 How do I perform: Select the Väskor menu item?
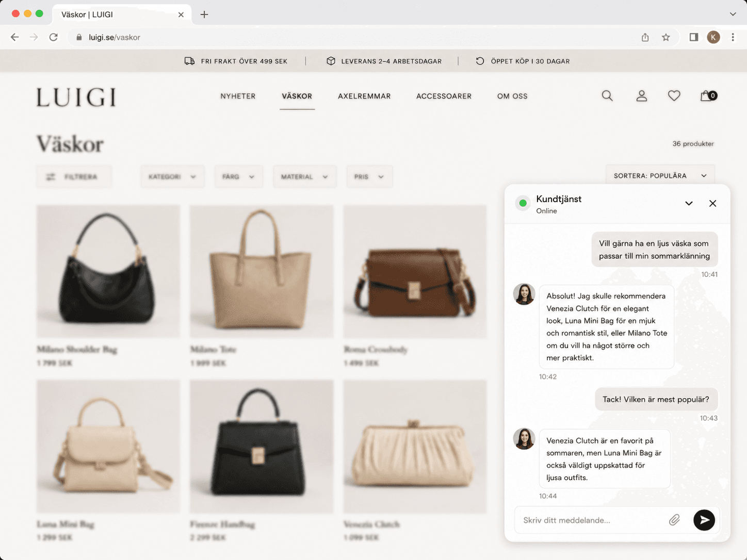point(297,96)
